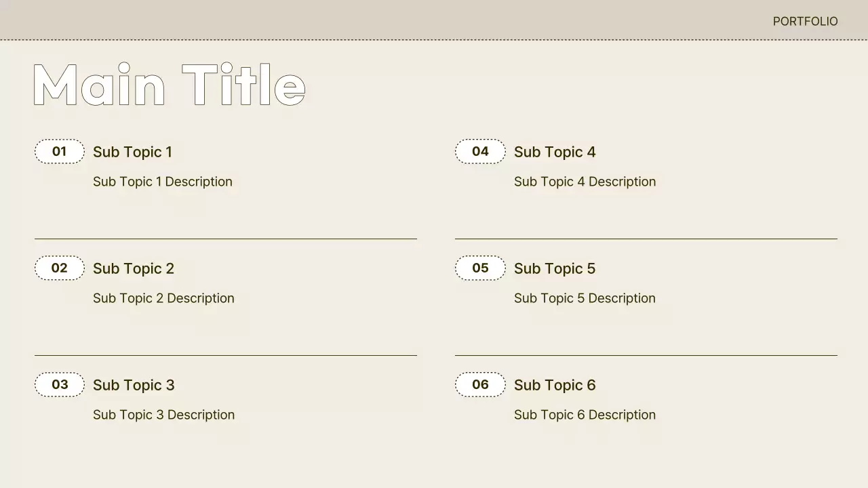Select the Sub Topic 5 heading
This screenshot has height=488, width=868.
(555, 269)
